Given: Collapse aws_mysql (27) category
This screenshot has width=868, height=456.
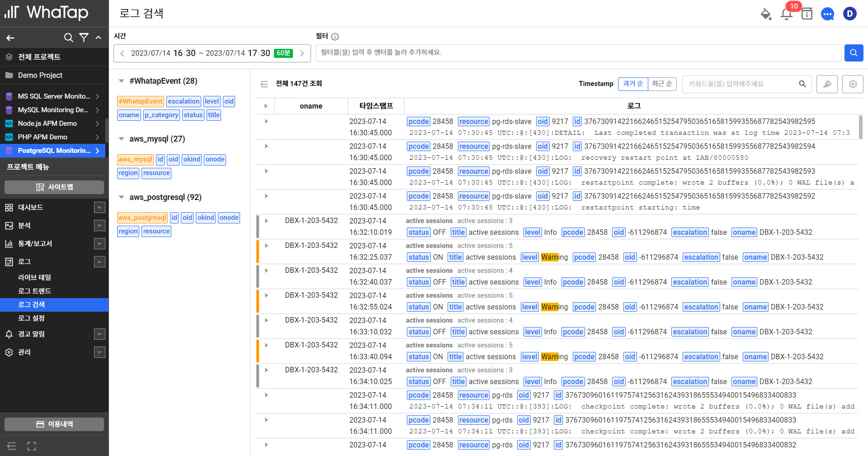Looking at the screenshot, I should (x=121, y=139).
